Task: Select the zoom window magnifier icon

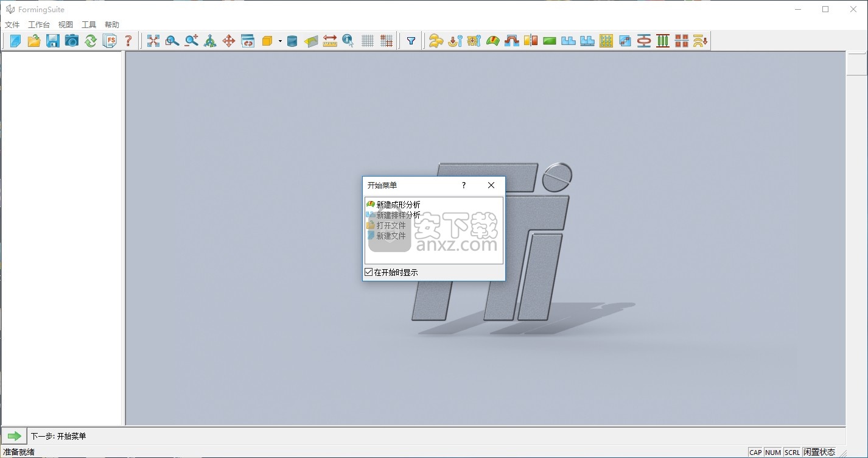Action: tap(172, 41)
